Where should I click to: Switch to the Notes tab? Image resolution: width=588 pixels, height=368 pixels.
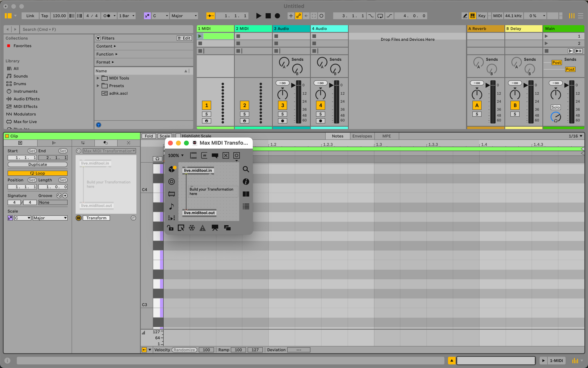[337, 136]
